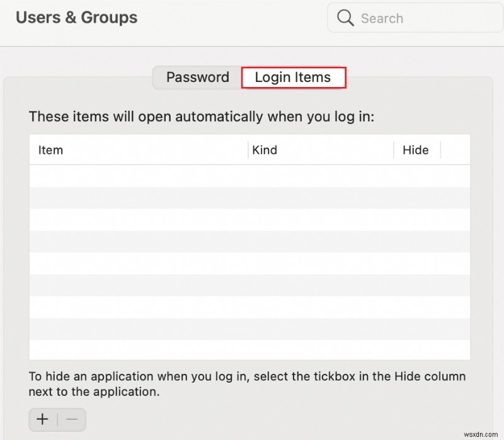Select the Login Items tab

coord(293,78)
